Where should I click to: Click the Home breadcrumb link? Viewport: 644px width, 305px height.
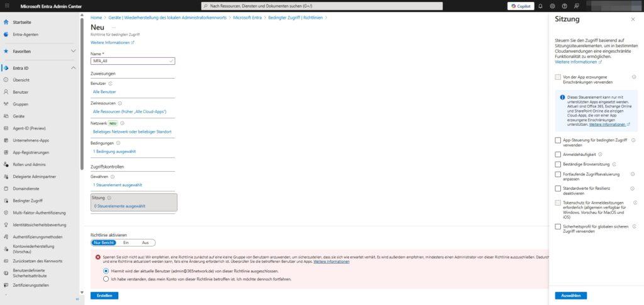pyautogui.click(x=96, y=18)
